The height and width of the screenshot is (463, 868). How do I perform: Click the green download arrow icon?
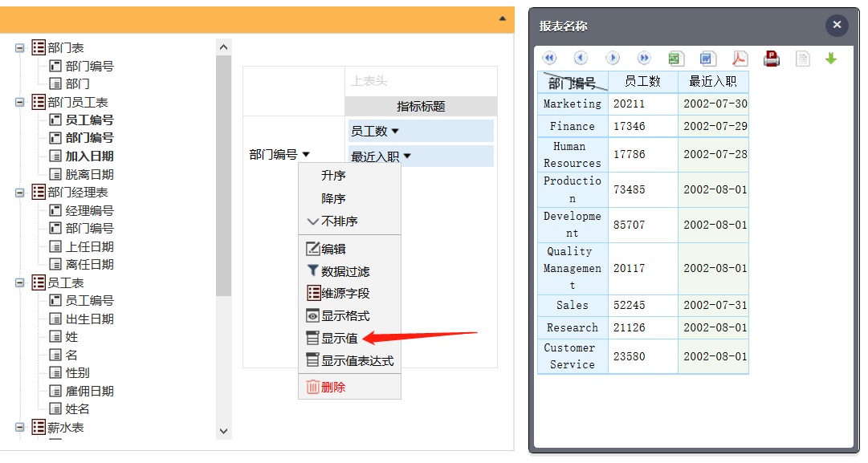pyautogui.click(x=831, y=59)
